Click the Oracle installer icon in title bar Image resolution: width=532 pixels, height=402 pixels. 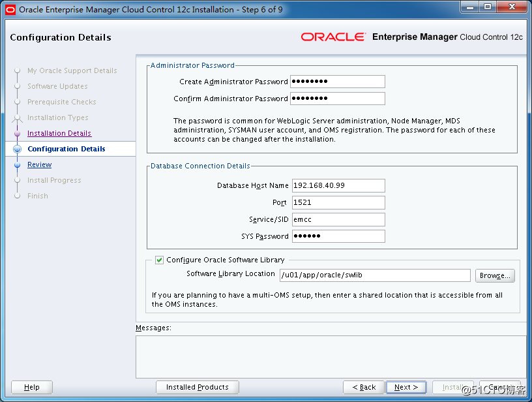[x=10, y=9]
